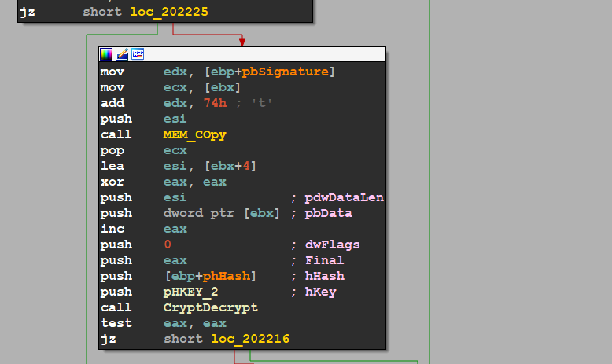
Task: Click the hHash comment
Action: click(324, 276)
